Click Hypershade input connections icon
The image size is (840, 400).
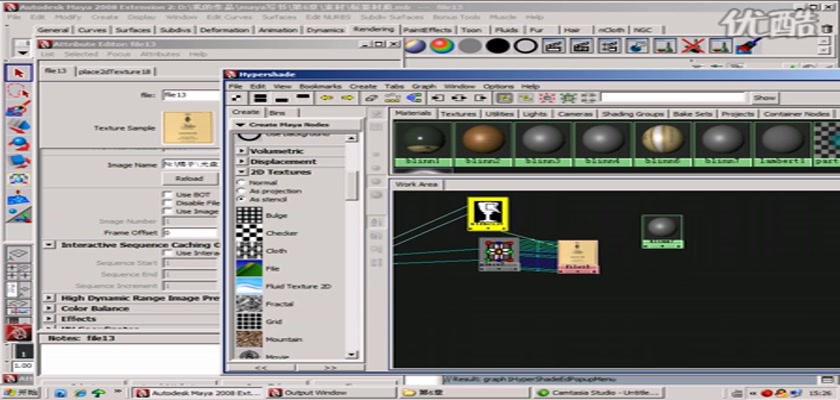438,98
